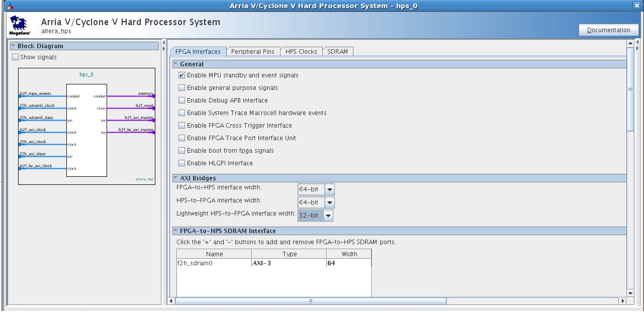Switch to the FPGA Interfaces tab
The width and height of the screenshot is (644, 312).
198,51
